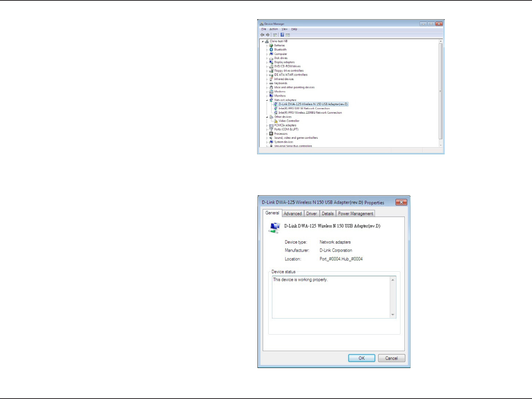Collapse the Other devices tree node
Image resolution: width=532 pixels, height=399 pixels.
click(x=267, y=117)
